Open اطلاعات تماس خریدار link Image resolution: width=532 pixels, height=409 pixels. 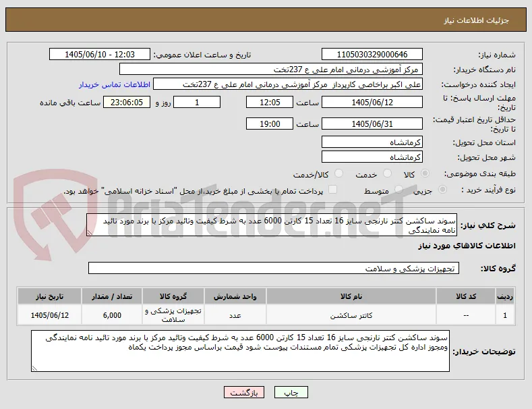pyautogui.click(x=115, y=84)
